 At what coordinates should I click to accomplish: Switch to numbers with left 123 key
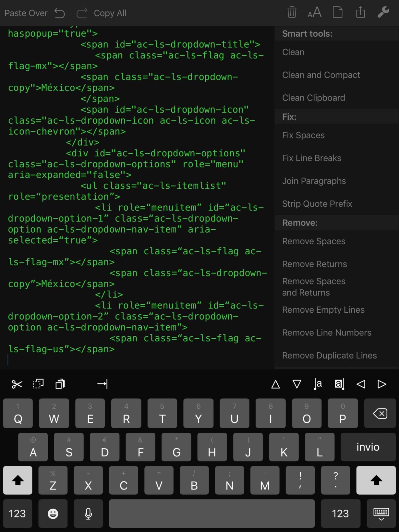pos(18,514)
